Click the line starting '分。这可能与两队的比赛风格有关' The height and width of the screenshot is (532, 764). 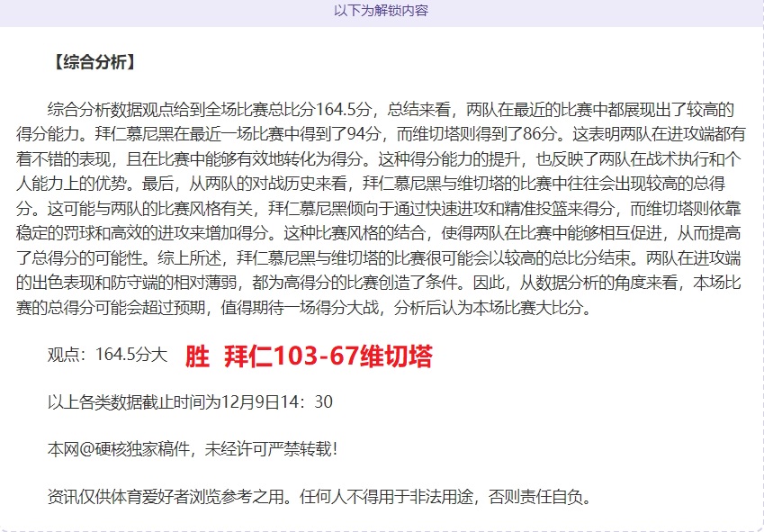pyautogui.click(x=379, y=209)
